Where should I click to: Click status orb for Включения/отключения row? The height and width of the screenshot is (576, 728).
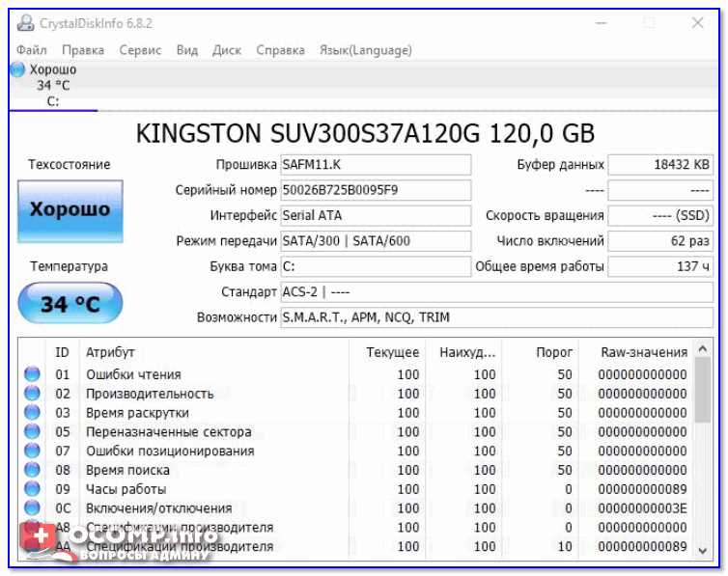coord(32,508)
